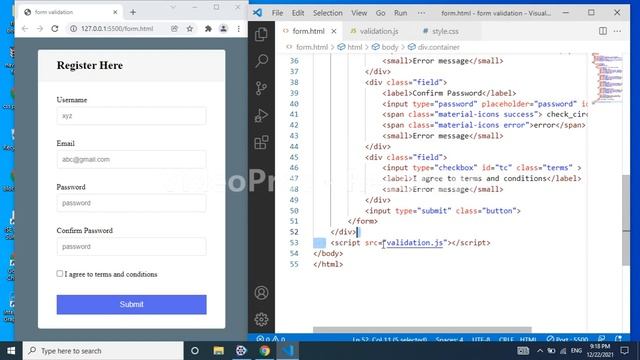Open the Manage gear menu in VS Code
This screenshot has width=640, height=360.
pyautogui.click(x=261, y=319)
